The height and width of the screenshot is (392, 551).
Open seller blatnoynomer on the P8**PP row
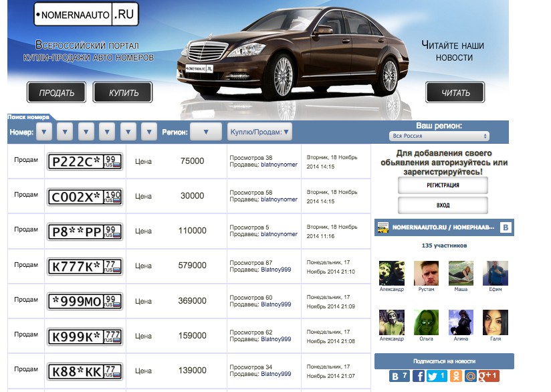(279, 234)
